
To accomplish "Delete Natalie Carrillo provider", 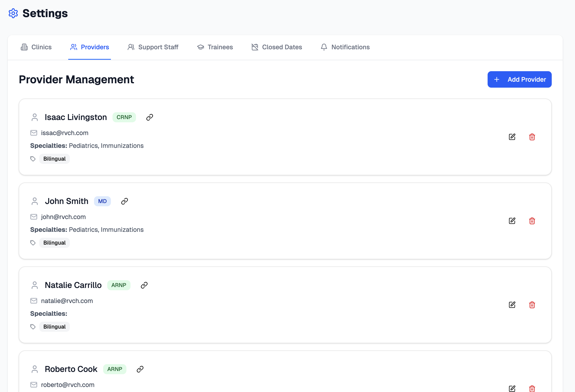I will [x=532, y=305].
